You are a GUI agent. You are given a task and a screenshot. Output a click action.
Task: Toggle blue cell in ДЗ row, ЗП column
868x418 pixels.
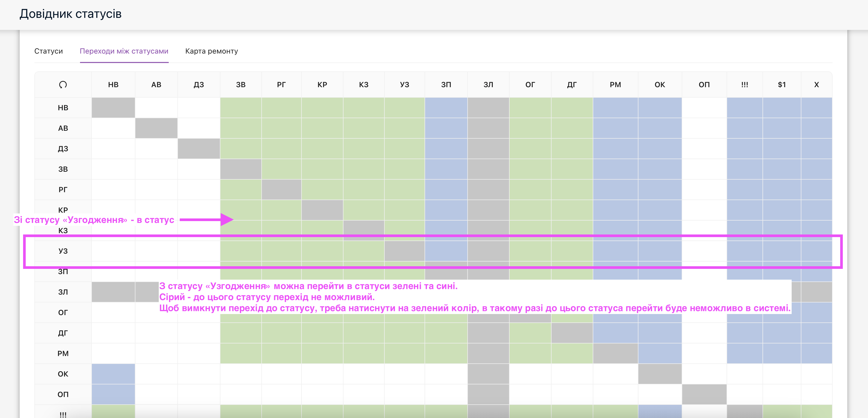pyautogui.click(x=446, y=149)
